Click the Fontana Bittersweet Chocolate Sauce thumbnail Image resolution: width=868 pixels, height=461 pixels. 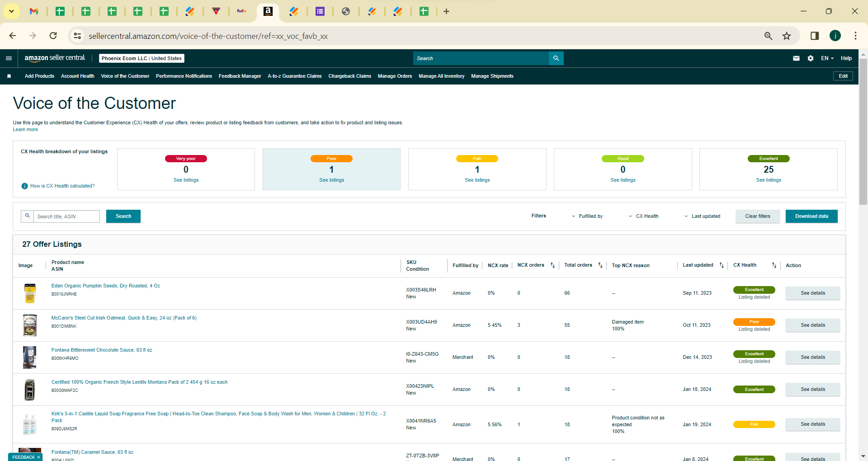(30, 358)
